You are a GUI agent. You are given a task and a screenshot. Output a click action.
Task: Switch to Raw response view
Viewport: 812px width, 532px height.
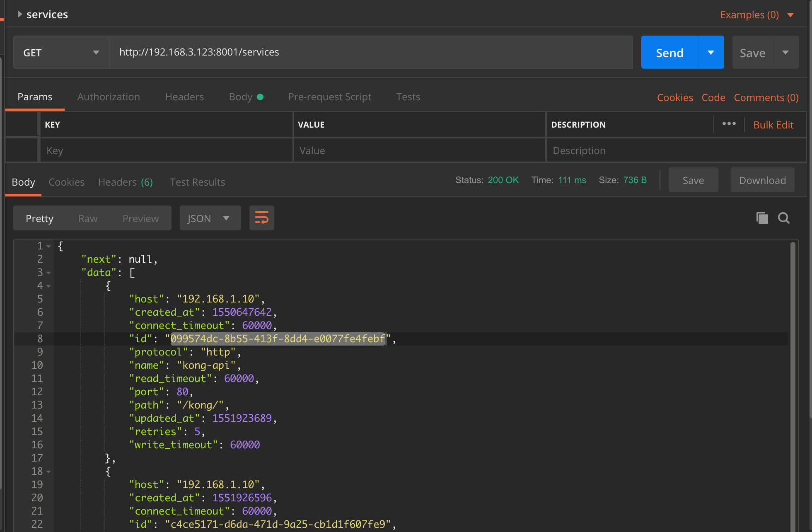[x=88, y=218]
